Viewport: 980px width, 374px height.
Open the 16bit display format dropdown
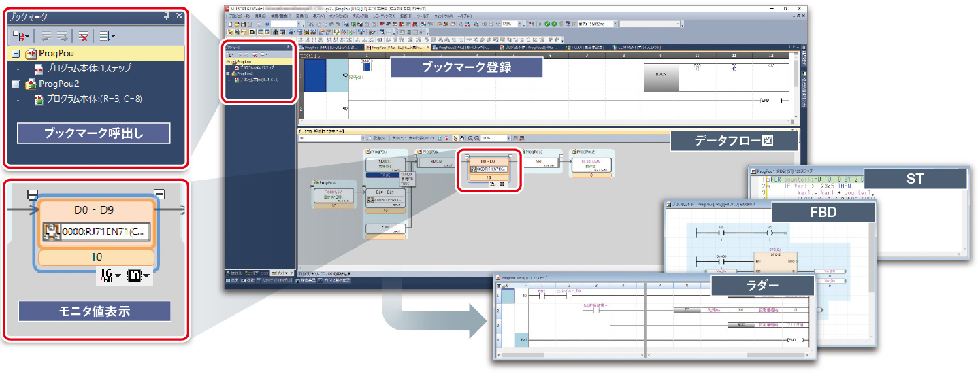pyautogui.click(x=110, y=275)
